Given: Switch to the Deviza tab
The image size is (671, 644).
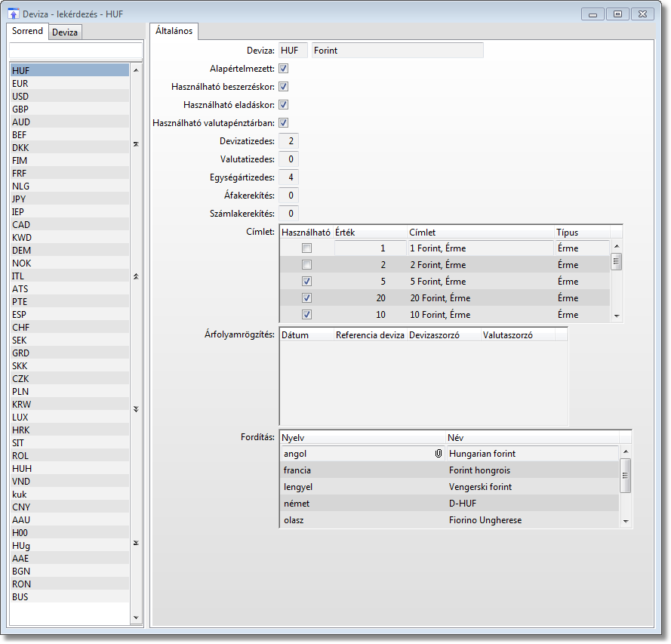Looking at the screenshot, I should pos(65,32).
